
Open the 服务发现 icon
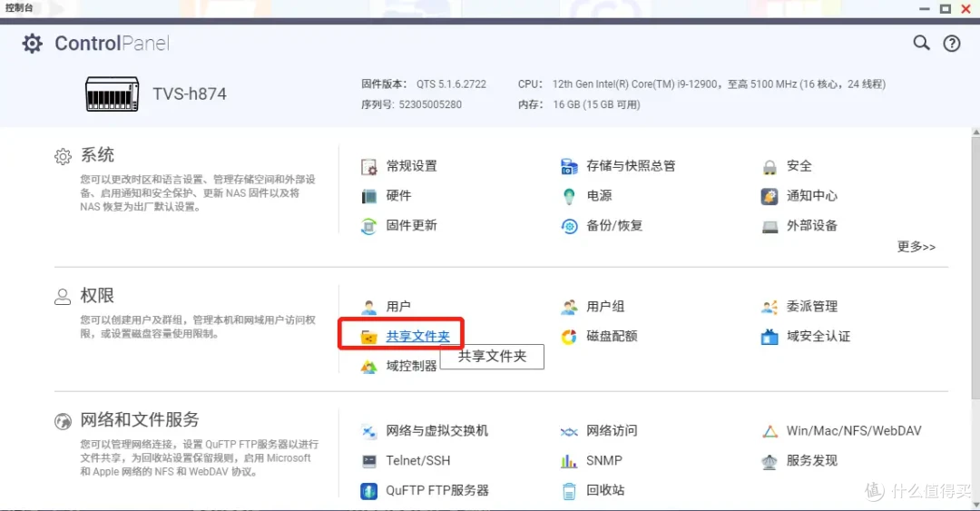click(769, 462)
